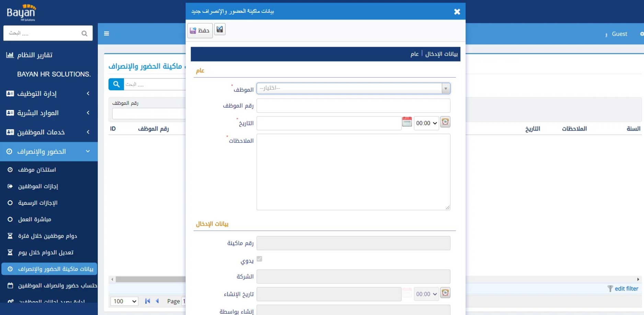
Task: Click the settings gear icon
Action: pos(642,34)
